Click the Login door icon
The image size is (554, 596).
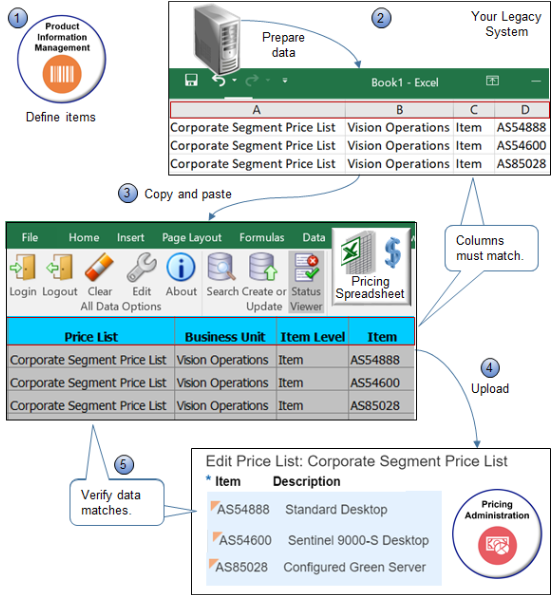click(x=23, y=267)
